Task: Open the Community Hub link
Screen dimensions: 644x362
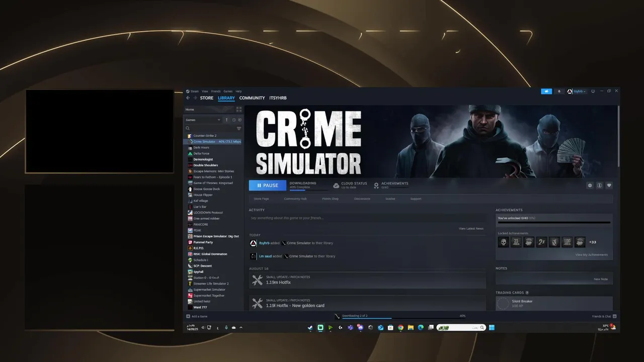Action: click(295, 199)
